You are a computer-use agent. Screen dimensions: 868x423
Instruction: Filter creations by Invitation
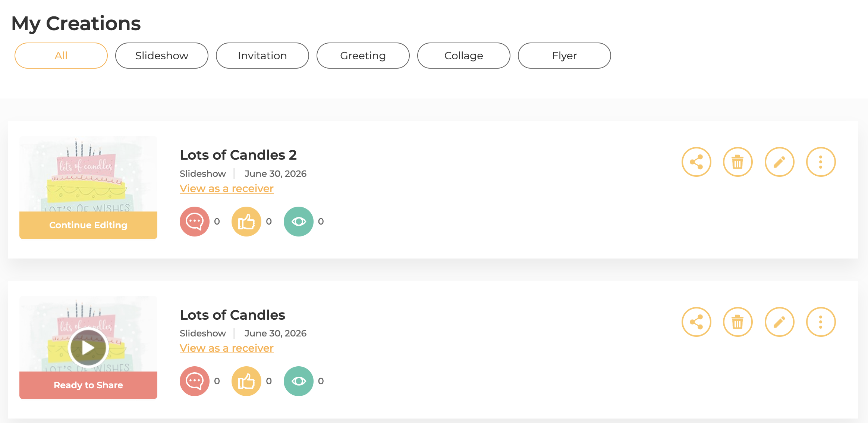point(262,56)
